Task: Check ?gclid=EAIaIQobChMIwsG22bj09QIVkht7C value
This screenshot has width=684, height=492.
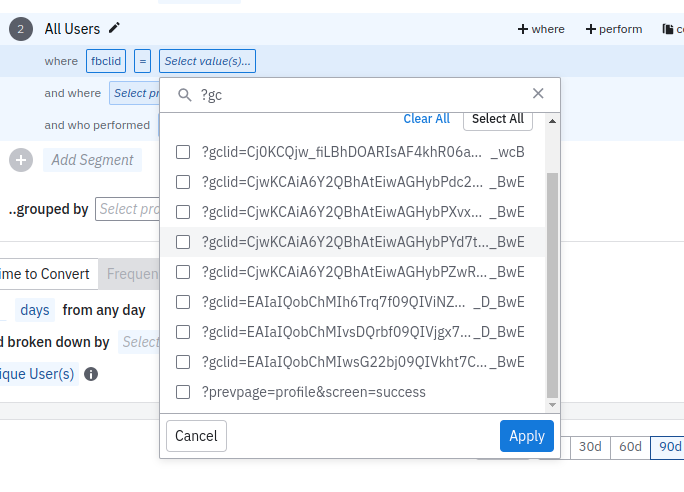Action: pos(183,362)
